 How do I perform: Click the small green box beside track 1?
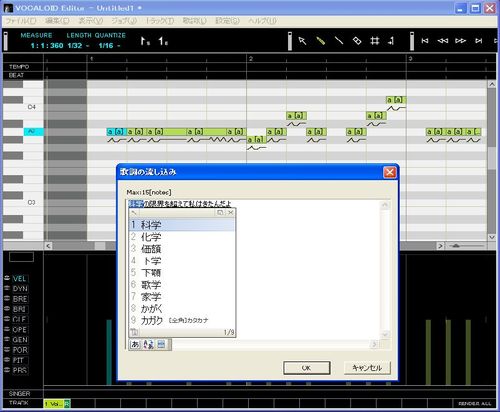point(67,404)
